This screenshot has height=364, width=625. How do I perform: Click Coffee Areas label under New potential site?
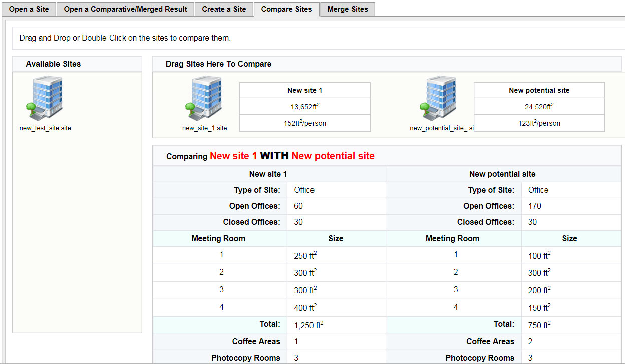point(490,341)
